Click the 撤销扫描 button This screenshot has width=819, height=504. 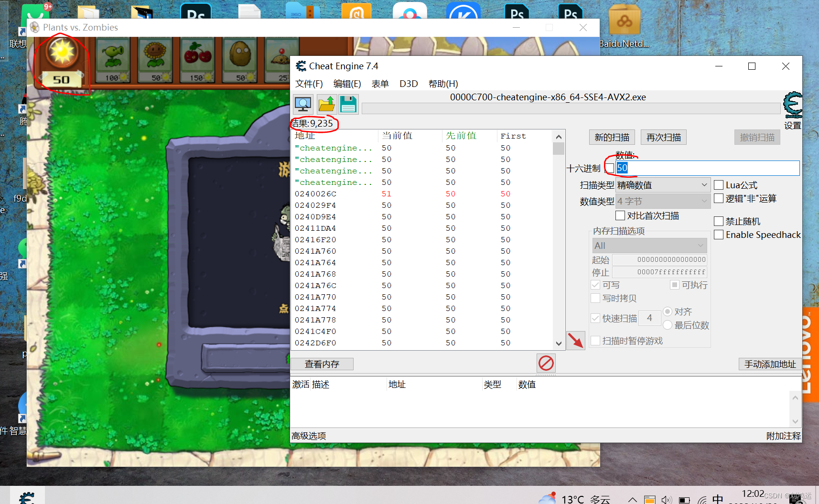point(757,138)
